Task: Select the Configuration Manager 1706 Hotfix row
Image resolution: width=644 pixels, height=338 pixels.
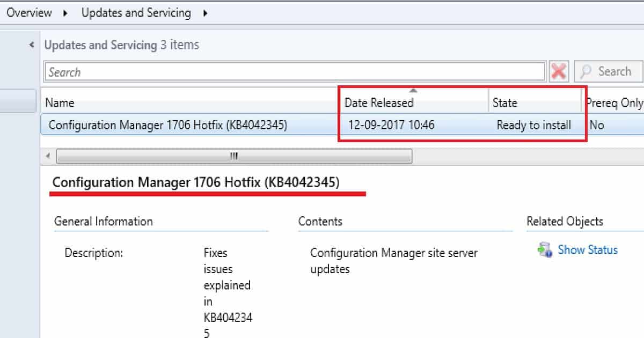Action: [x=342, y=125]
